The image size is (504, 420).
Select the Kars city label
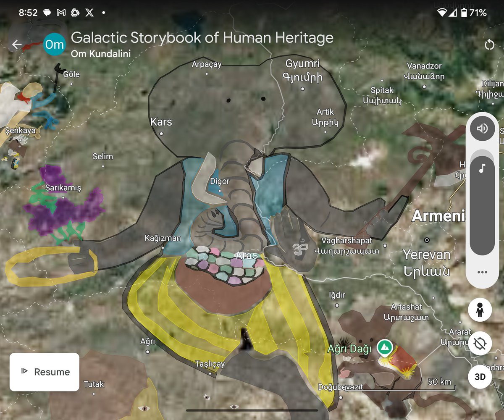[161, 122]
